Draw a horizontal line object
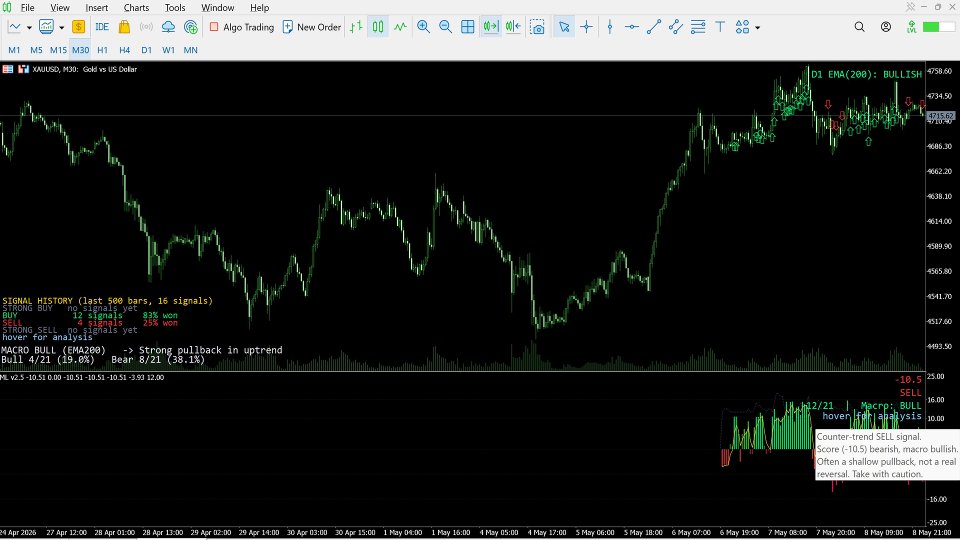Screen dimensions: 960x540 632,27
